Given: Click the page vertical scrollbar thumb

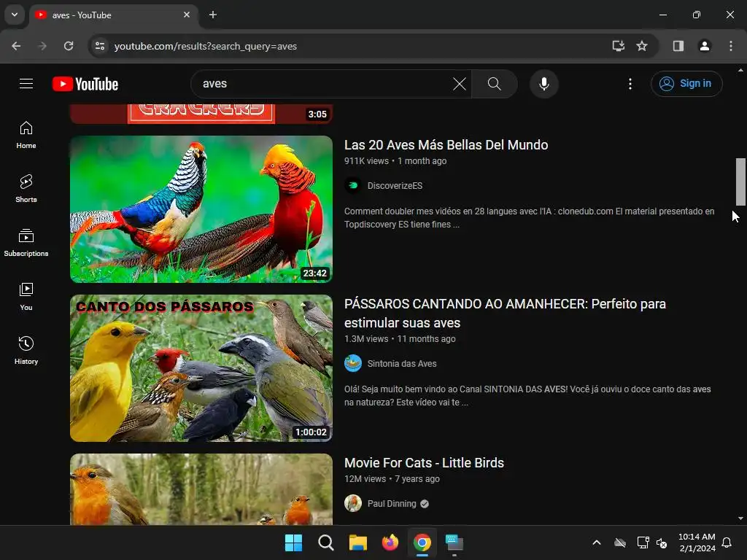Looking at the screenshot, I should pyautogui.click(x=740, y=182).
